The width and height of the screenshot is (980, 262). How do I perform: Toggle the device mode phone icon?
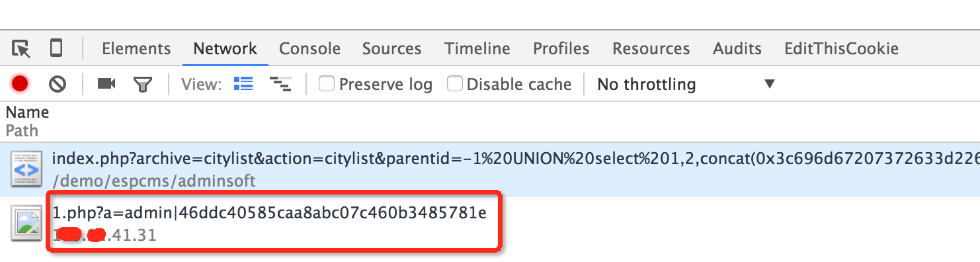coord(57,48)
